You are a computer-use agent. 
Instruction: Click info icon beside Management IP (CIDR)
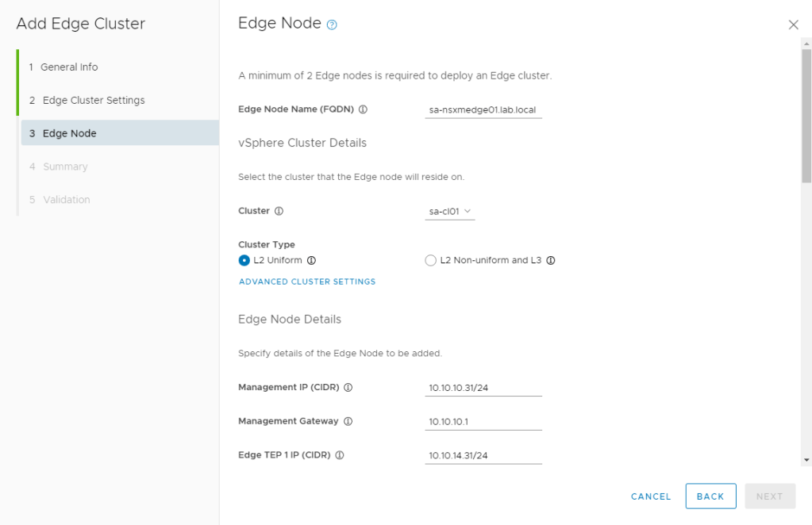pos(348,388)
